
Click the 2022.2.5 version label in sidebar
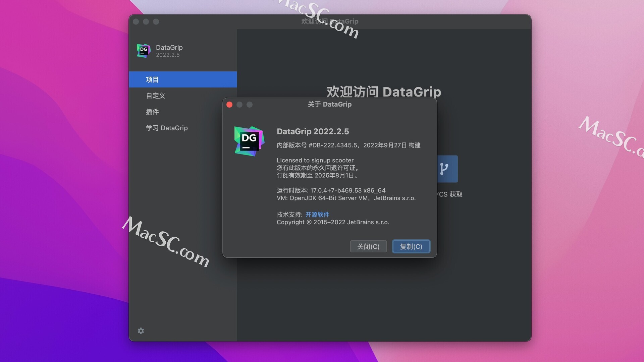click(x=168, y=55)
